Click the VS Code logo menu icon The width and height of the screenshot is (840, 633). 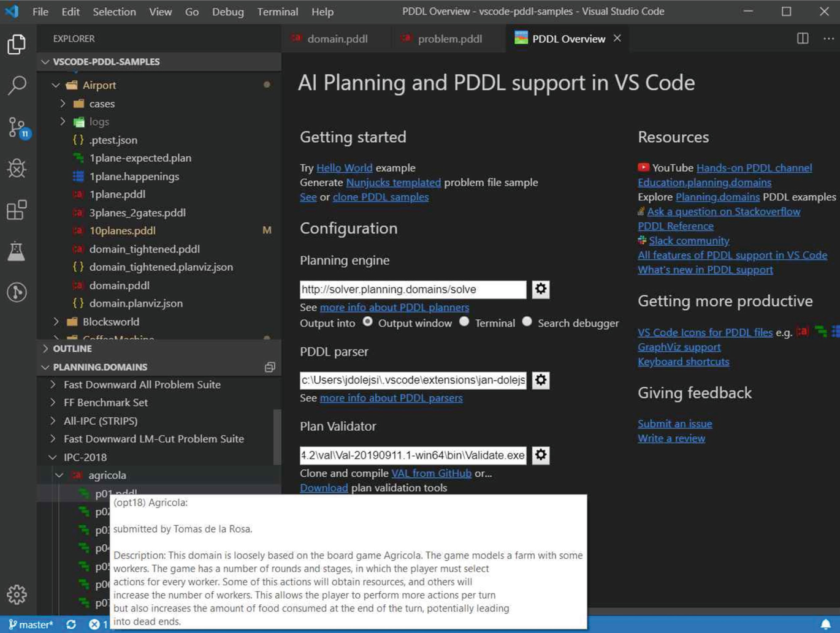(x=12, y=12)
